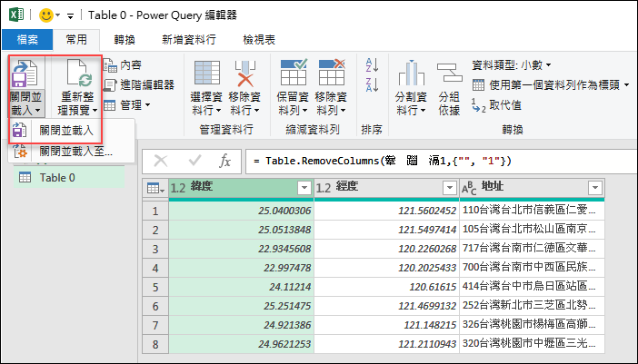Click the cell with 121.148215
The image size is (638, 364).
click(x=386, y=325)
